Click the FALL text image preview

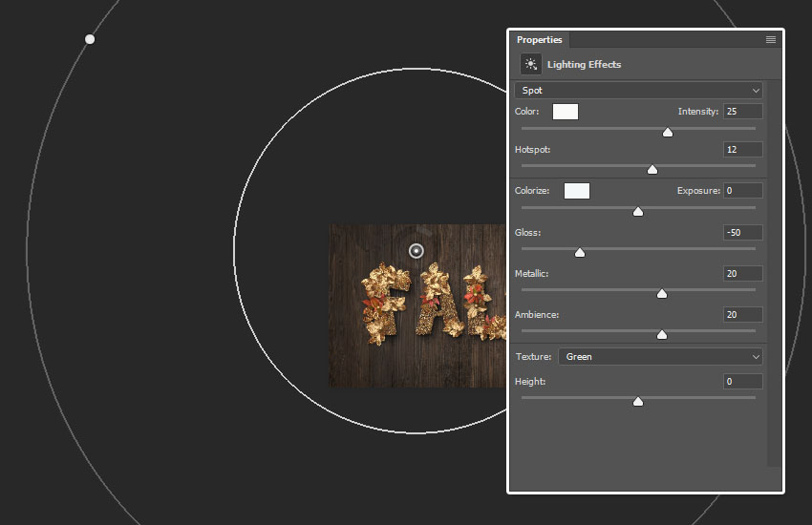click(x=417, y=305)
